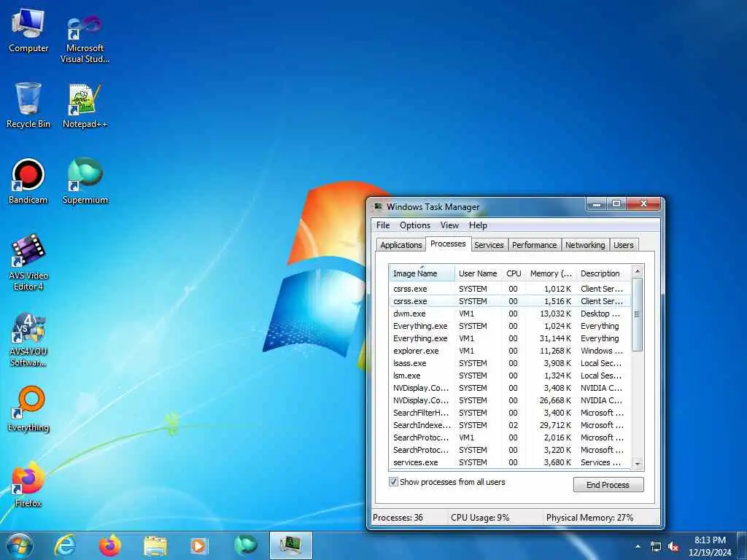The width and height of the screenshot is (747, 560).
Task: Click the process list scroll down arrow
Action: tap(638, 463)
